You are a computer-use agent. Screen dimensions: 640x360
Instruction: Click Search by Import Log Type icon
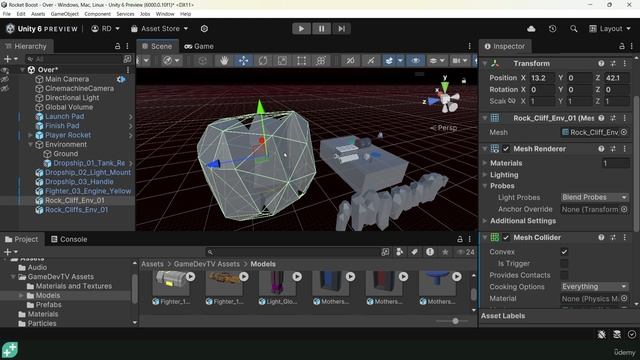click(x=430, y=252)
